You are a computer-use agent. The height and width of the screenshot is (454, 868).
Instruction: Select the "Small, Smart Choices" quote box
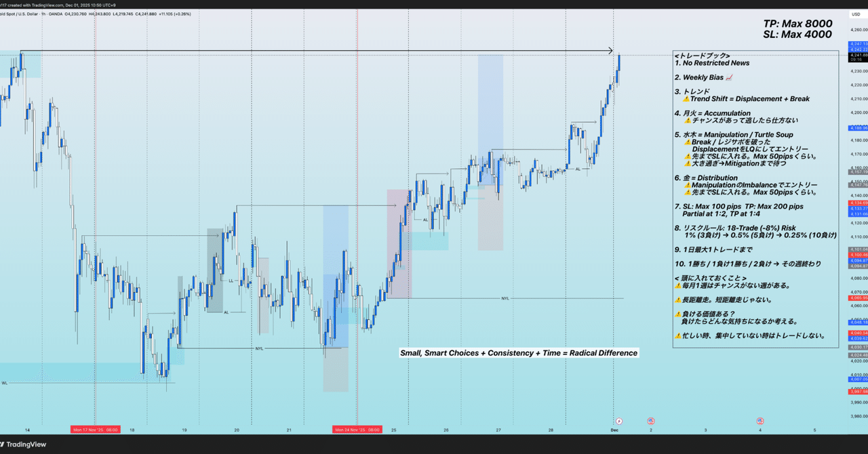click(x=517, y=352)
